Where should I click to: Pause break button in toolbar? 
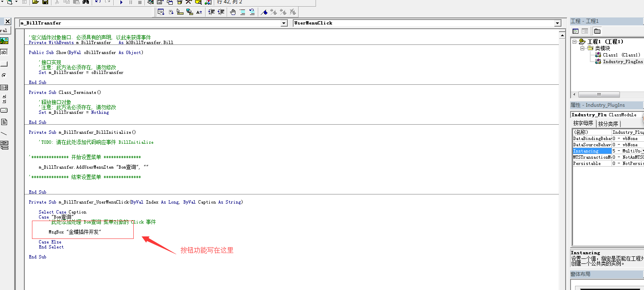130,2
